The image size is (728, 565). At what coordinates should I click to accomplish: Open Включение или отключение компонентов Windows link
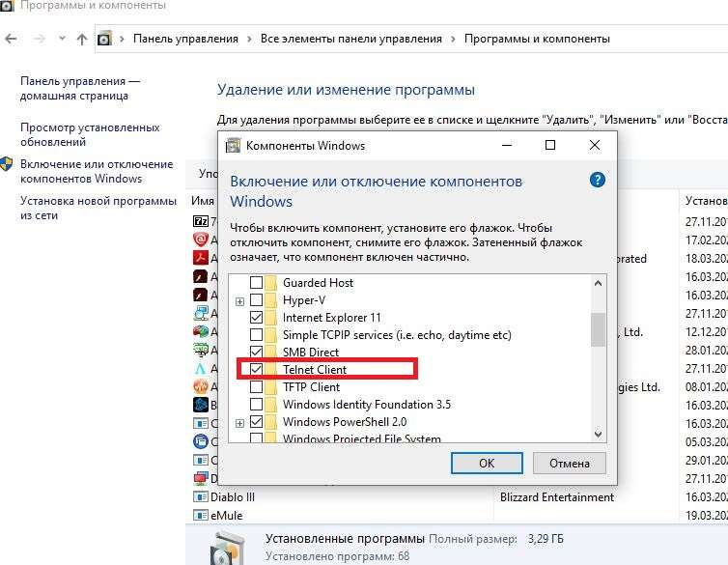tap(97, 171)
